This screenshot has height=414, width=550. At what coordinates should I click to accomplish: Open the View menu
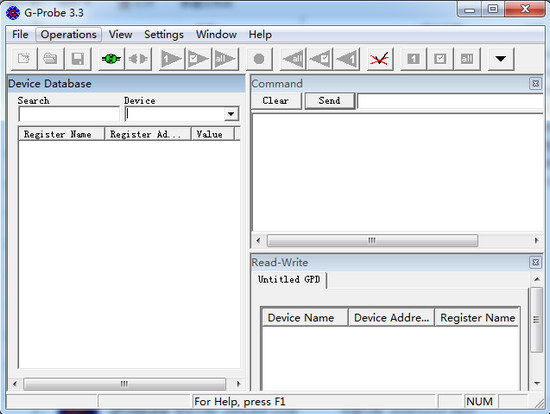pyautogui.click(x=120, y=34)
